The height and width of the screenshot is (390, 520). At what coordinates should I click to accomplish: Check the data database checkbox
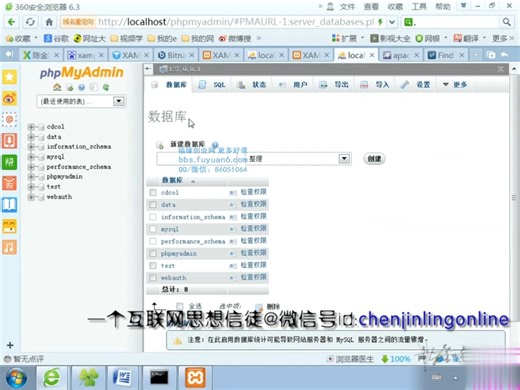coord(153,204)
